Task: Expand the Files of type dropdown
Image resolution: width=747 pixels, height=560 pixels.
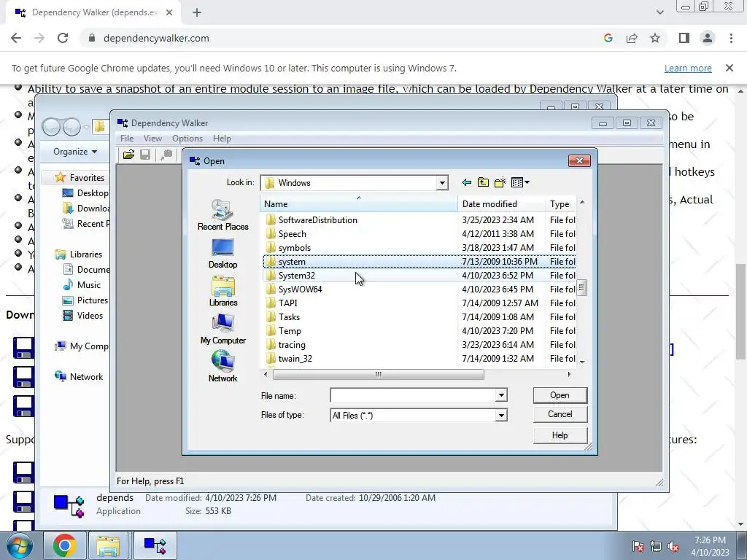Action: (501, 416)
